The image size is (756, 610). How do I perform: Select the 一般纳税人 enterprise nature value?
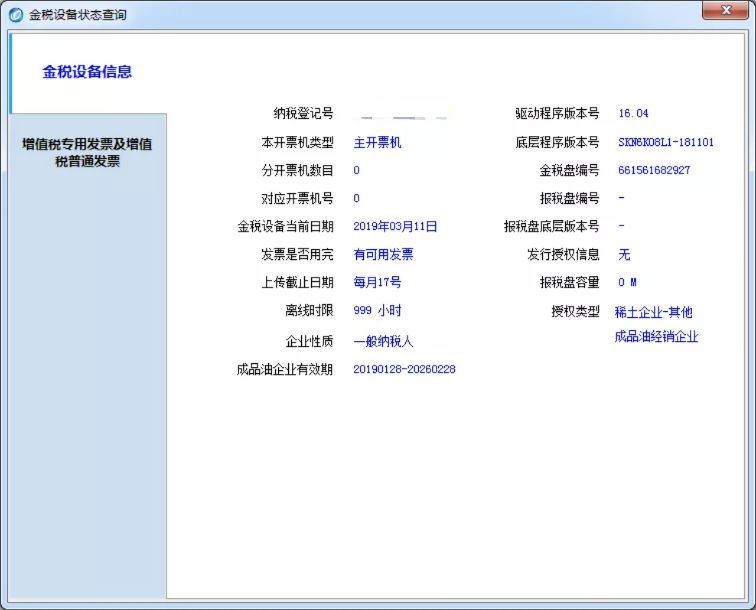[x=383, y=341]
